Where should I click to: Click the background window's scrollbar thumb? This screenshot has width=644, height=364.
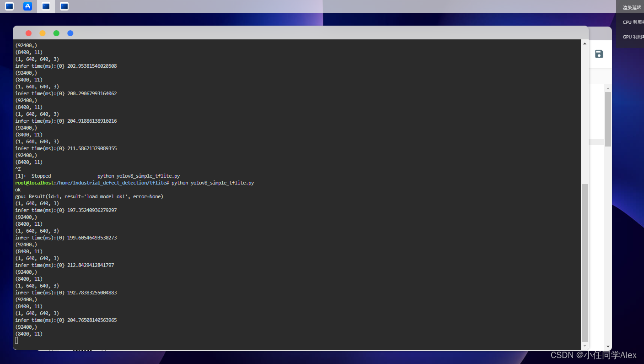pyautogui.click(x=608, y=119)
